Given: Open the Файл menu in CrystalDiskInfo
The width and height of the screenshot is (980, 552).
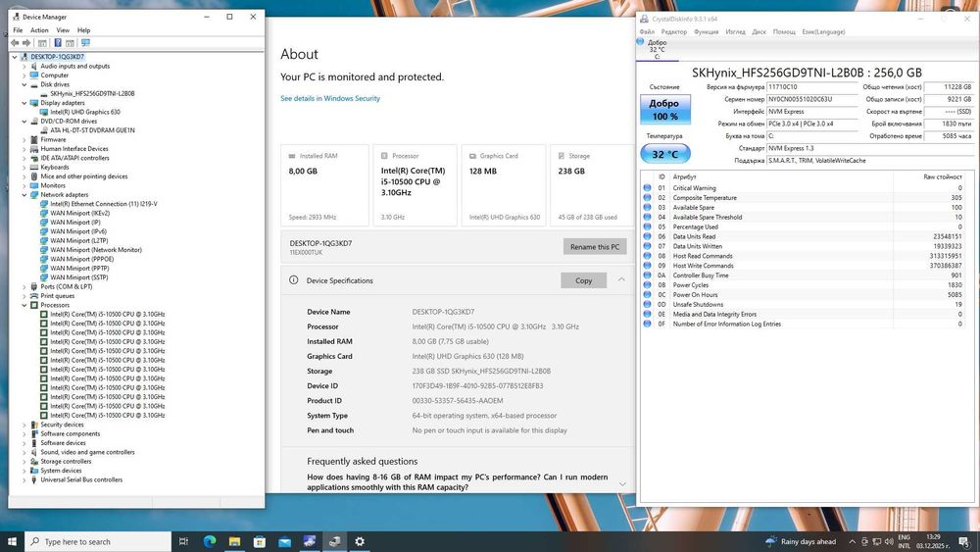Looking at the screenshot, I should click(647, 32).
